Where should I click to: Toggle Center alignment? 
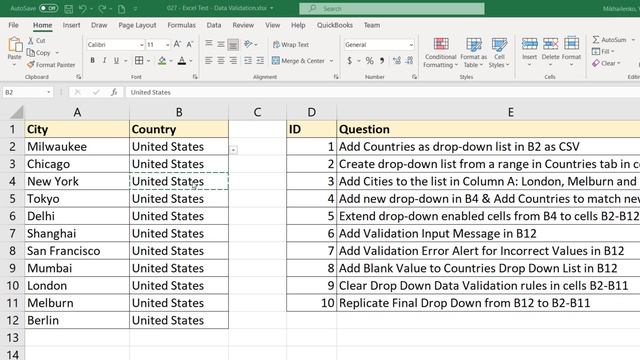pos(221,60)
